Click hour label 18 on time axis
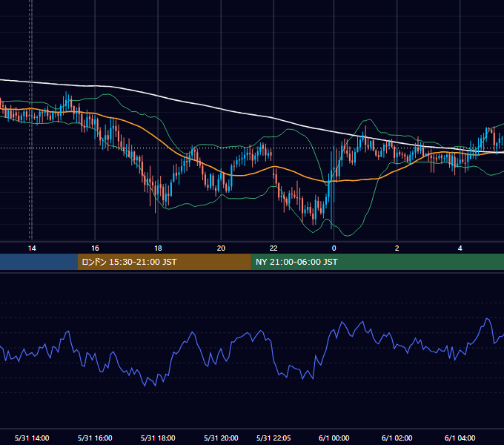 coord(158,248)
